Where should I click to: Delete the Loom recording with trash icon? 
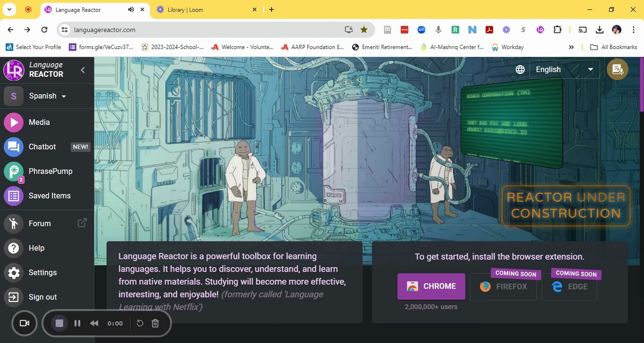pos(155,323)
